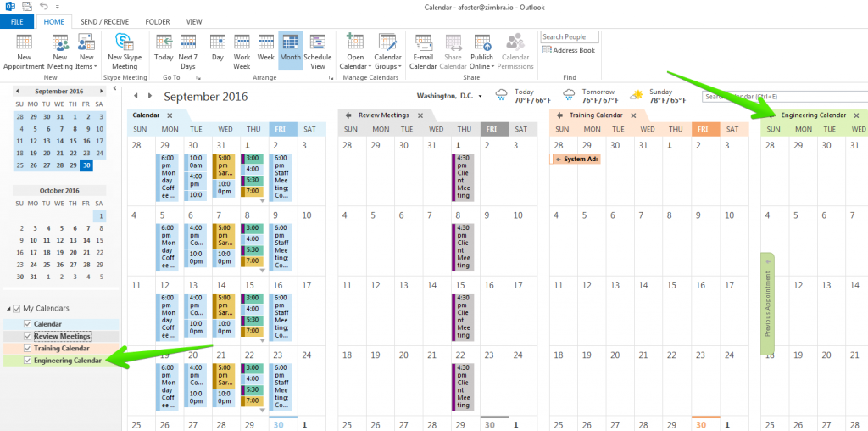
Task: Click the calendar search box
Action: pyautogui.click(x=784, y=97)
